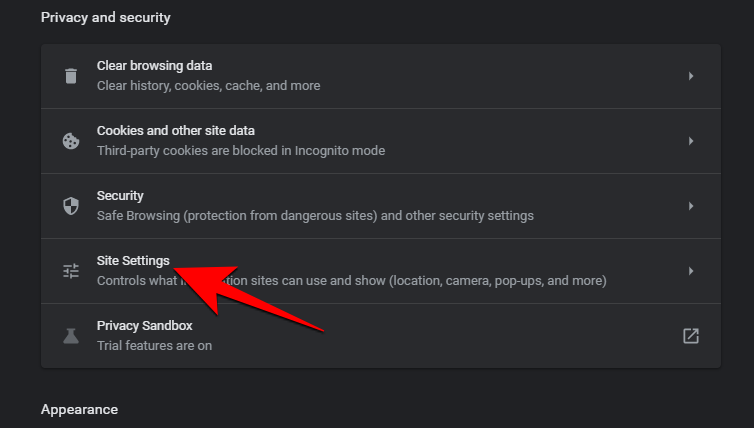The height and width of the screenshot is (428, 754).
Task: Select the Site Settings title
Action: tap(132, 261)
